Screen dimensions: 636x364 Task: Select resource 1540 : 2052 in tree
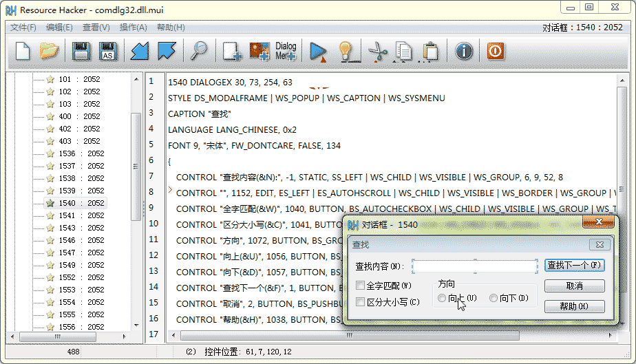(x=81, y=203)
